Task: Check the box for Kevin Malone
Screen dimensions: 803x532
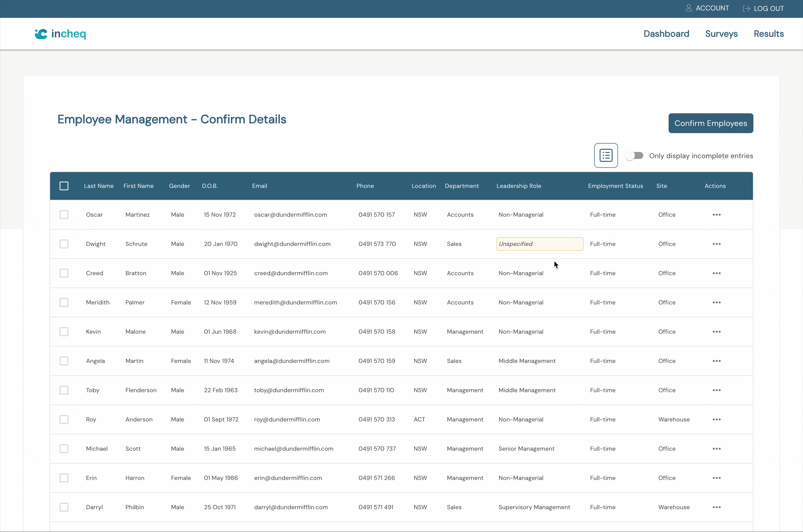Action: (64, 331)
